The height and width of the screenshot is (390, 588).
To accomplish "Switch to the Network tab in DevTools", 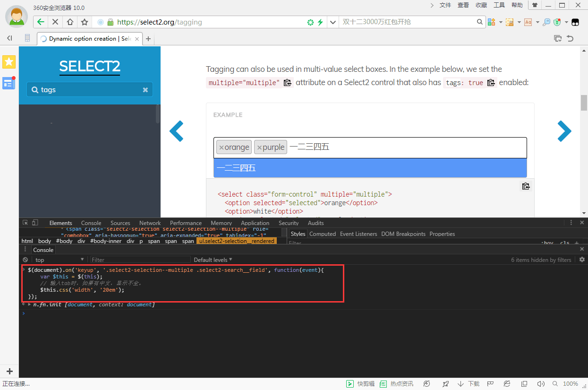I will tap(150, 223).
